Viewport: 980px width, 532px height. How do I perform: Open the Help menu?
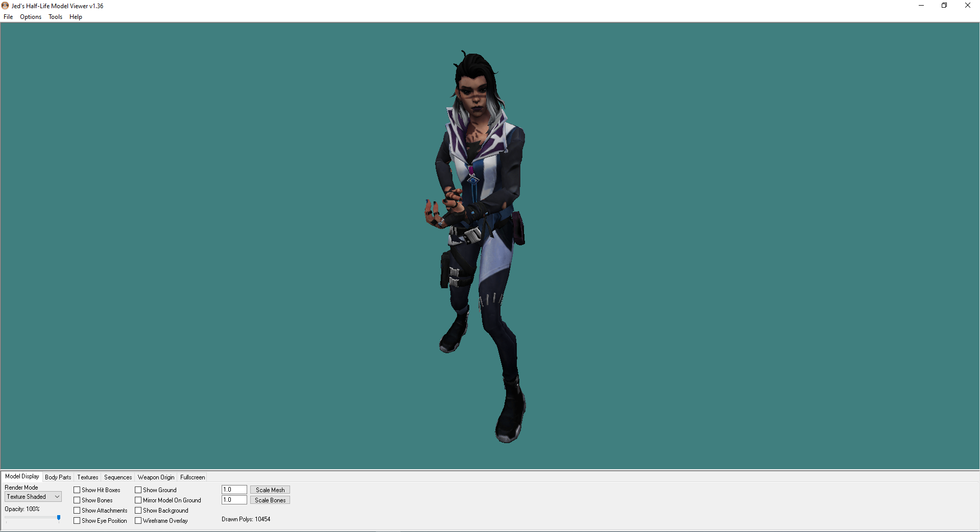pyautogui.click(x=76, y=17)
